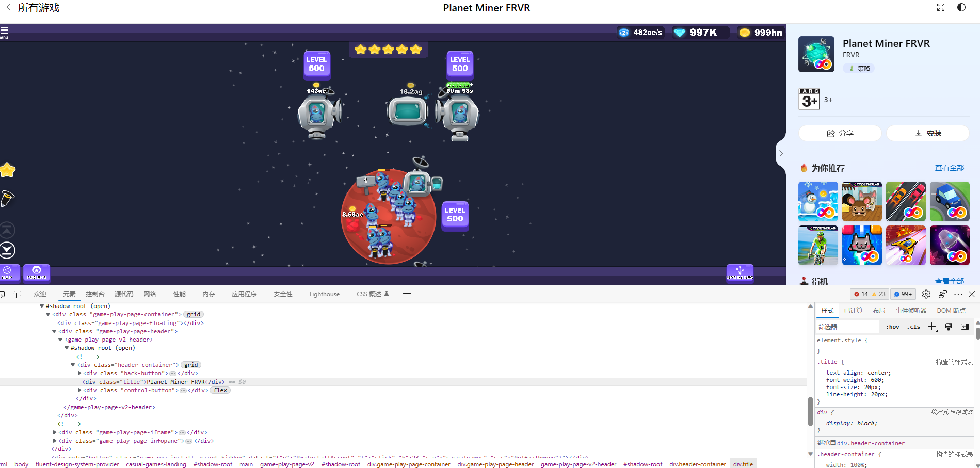
Task: Toggle the .cls class editor
Action: point(914,327)
